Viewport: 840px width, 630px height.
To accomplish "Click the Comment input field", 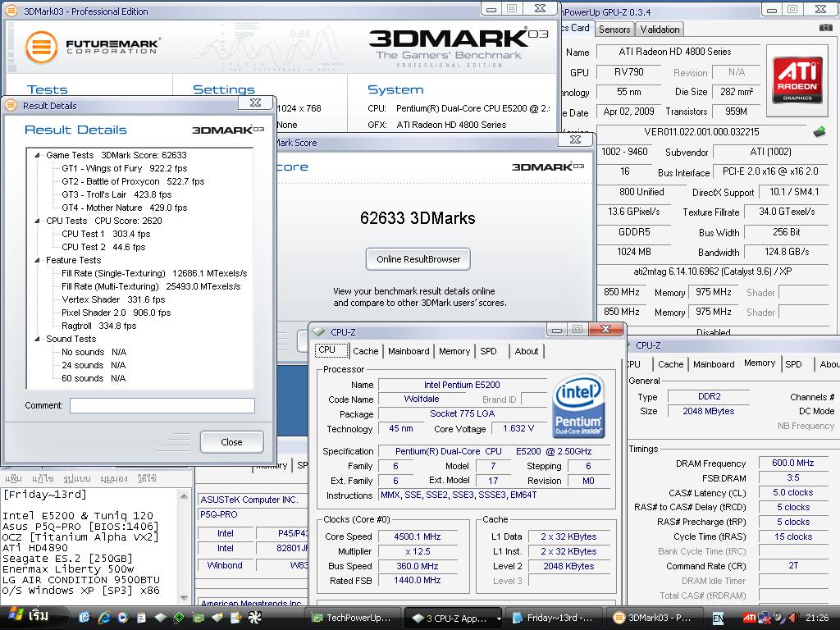I will 162,405.
